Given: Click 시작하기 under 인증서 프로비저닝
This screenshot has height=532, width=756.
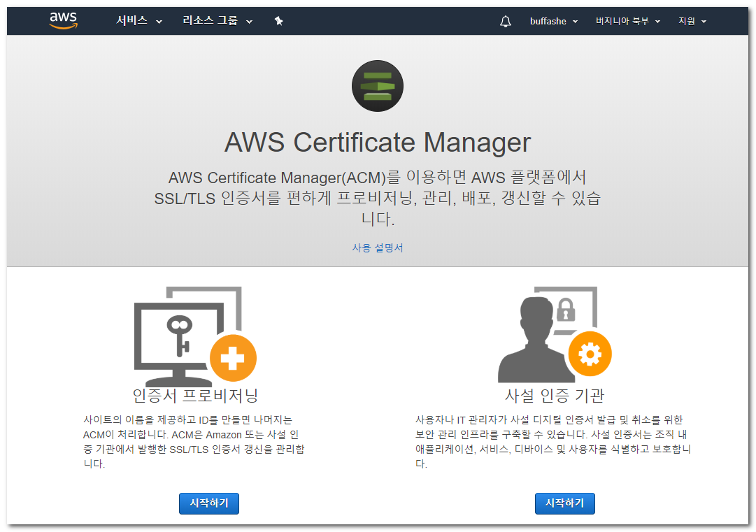Looking at the screenshot, I should 209,503.
